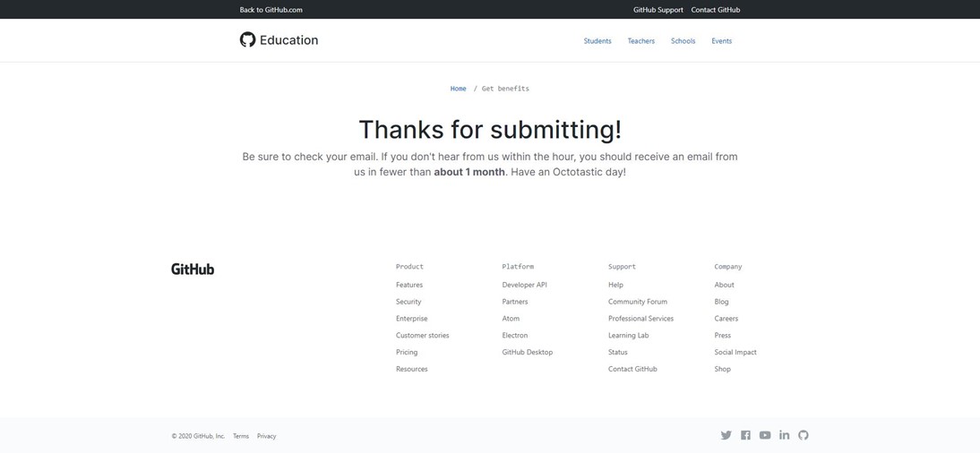Open the Developer API footer link
This screenshot has height=453, width=980.
[x=524, y=285]
